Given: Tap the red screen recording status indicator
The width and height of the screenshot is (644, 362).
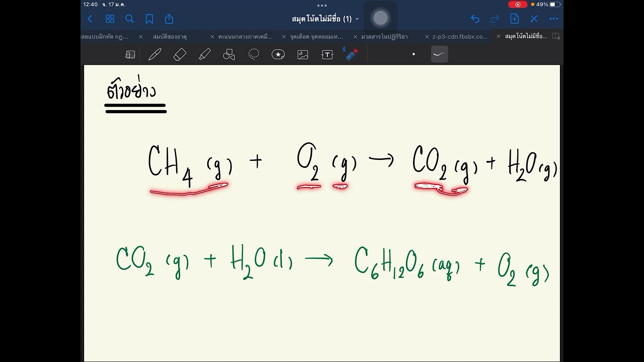Looking at the screenshot, I should [518, 5].
